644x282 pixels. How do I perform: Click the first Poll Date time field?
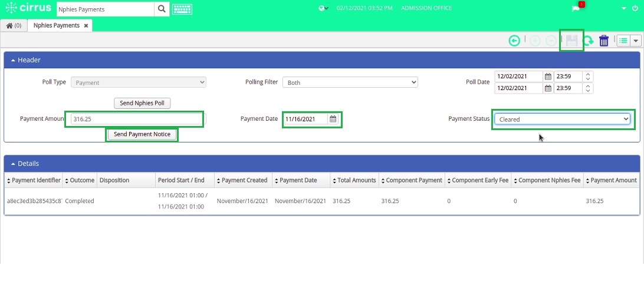click(x=568, y=76)
